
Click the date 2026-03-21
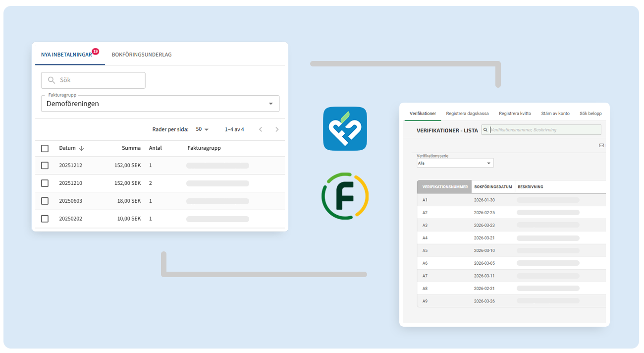pos(484,238)
